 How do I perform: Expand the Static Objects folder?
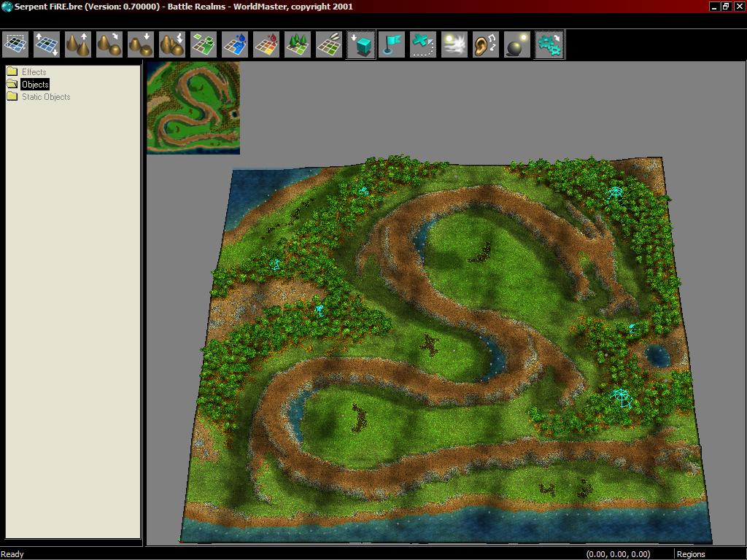coord(45,97)
